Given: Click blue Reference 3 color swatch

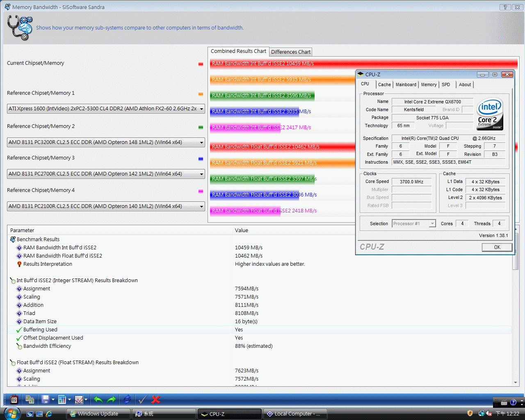Looking at the screenshot, I should 201,159.
